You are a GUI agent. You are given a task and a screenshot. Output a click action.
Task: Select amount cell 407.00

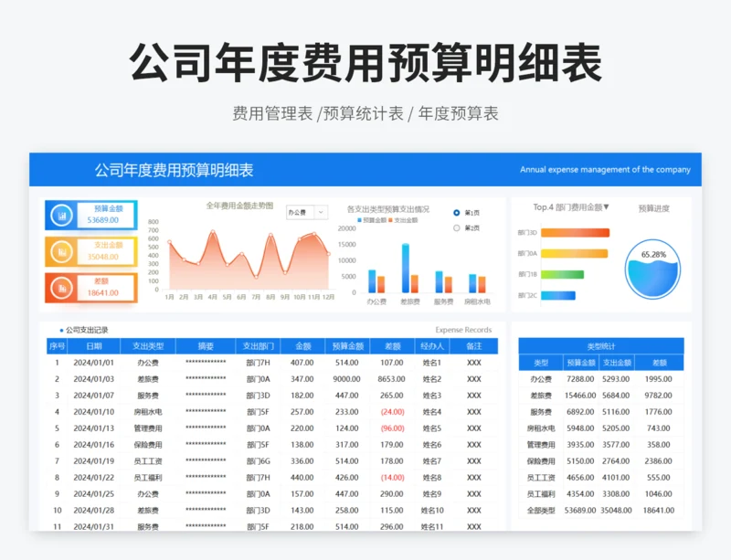(x=302, y=363)
